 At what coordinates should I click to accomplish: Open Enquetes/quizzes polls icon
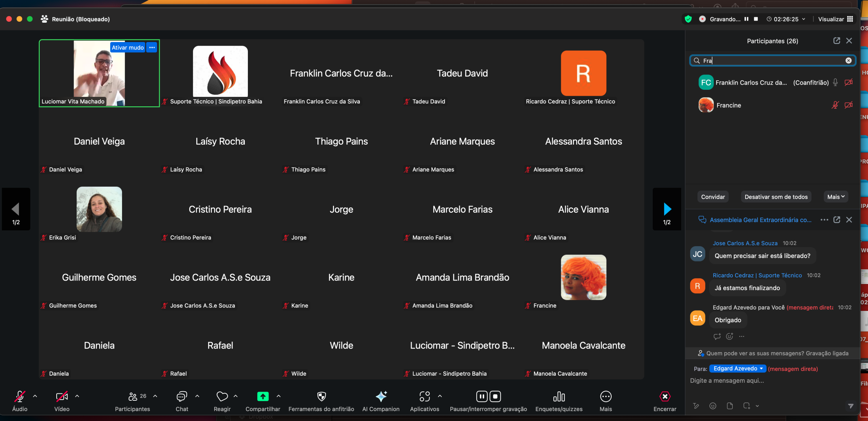[559, 396]
